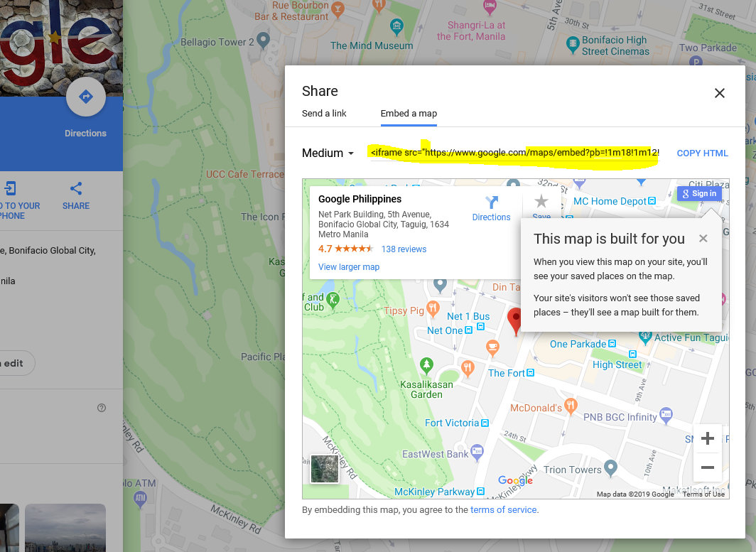Click the Save star icon in preview
756x552 pixels.
tap(541, 200)
